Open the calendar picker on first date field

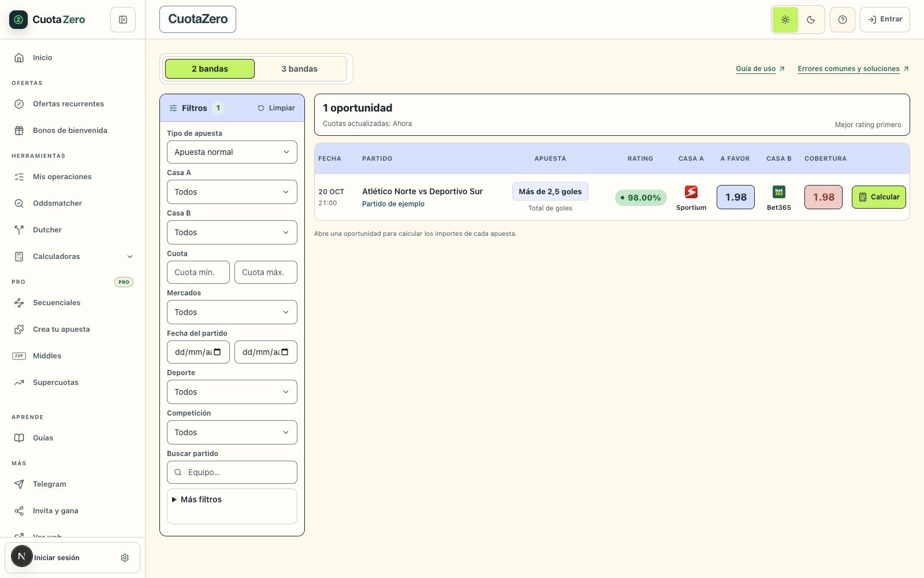[218, 352]
